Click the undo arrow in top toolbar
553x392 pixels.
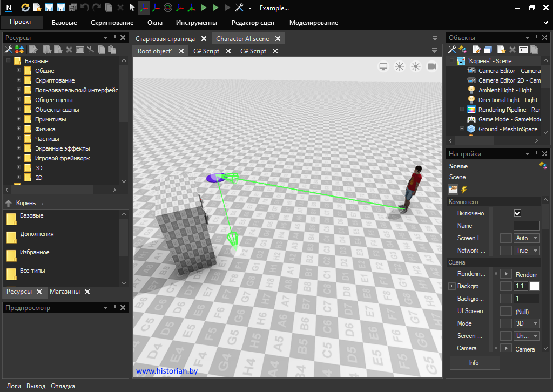tap(85, 8)
